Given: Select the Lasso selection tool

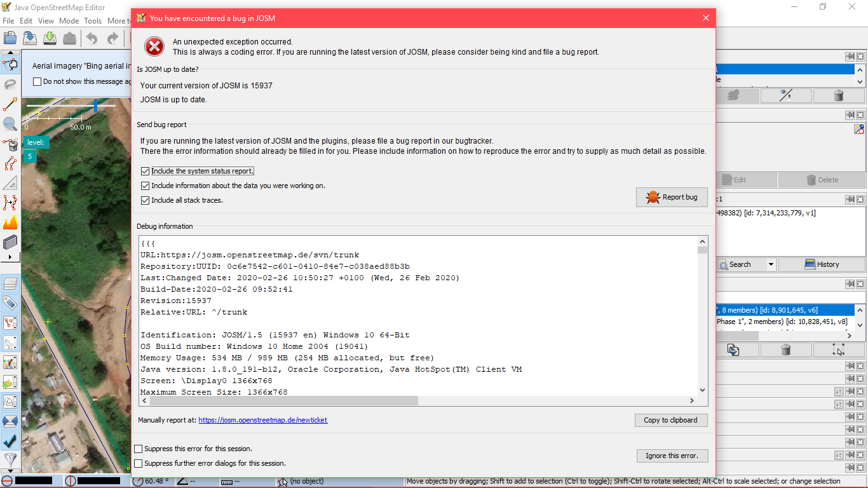Looking at the screenshot, I should (x=10, y=84).
